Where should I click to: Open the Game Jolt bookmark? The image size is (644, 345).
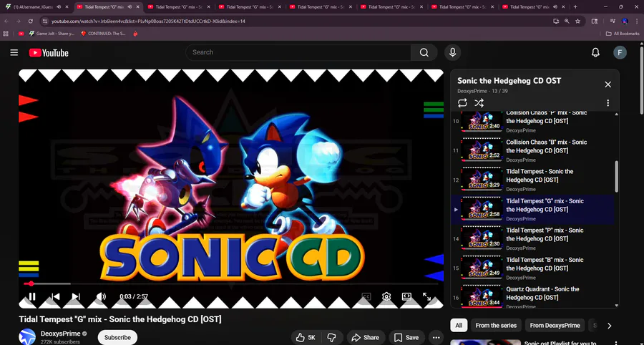[x=52, y=34]
